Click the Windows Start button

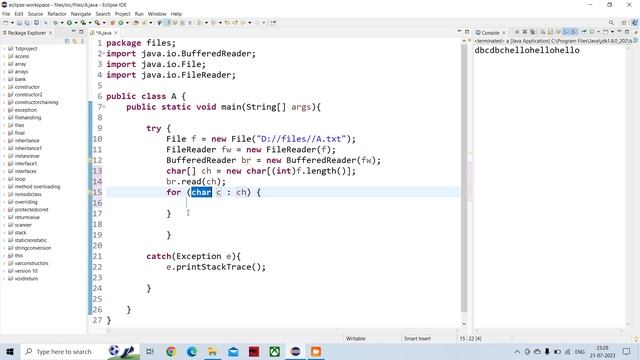click(10, 351)
